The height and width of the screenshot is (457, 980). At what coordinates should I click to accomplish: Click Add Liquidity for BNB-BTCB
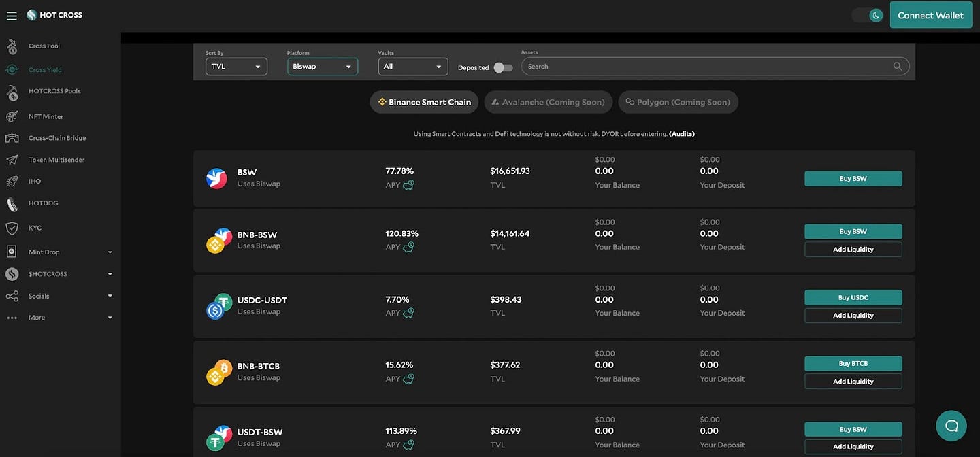click(853, 382)
